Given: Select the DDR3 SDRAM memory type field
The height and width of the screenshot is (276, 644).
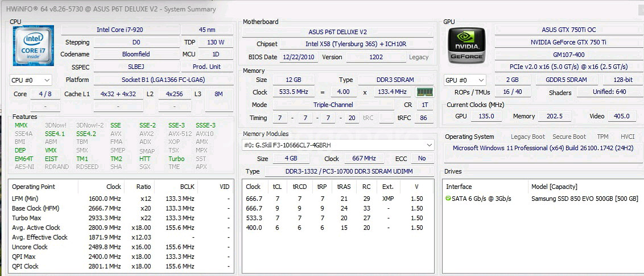Looking at the screenshot, I should [395, 80].
